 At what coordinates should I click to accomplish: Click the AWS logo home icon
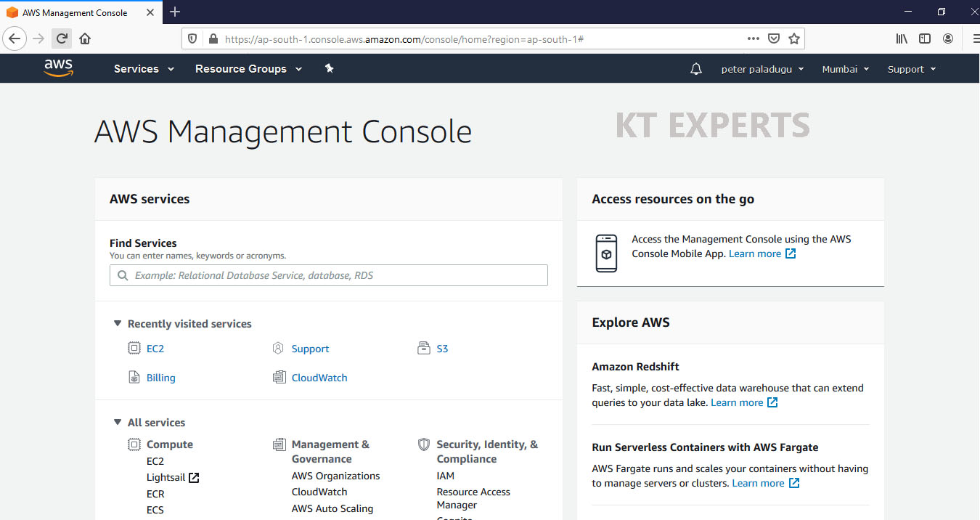[58, 68]
